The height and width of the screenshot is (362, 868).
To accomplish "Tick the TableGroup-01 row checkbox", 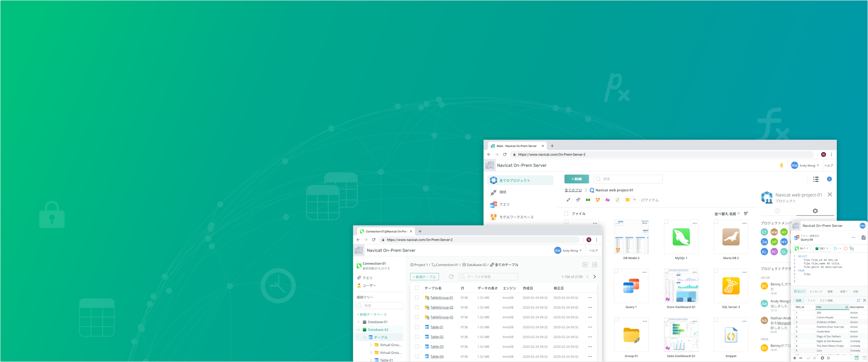I will (417, 297).
